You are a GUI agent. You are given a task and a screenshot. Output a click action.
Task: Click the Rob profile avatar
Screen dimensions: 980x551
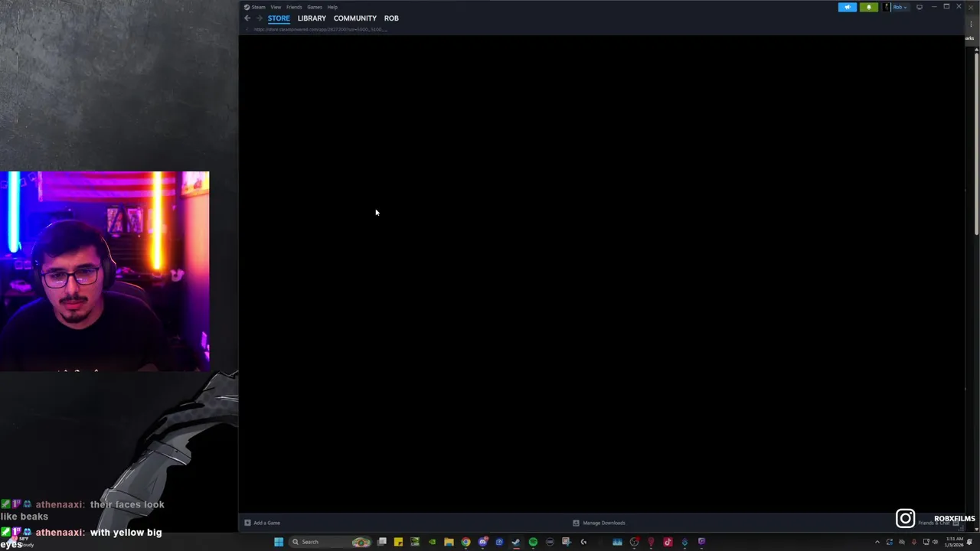887,7
